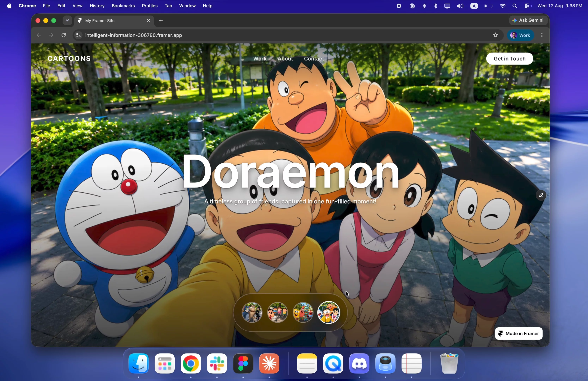Check the battery status icon
Viewport: 588px width, 381px height.
[488, 6]
